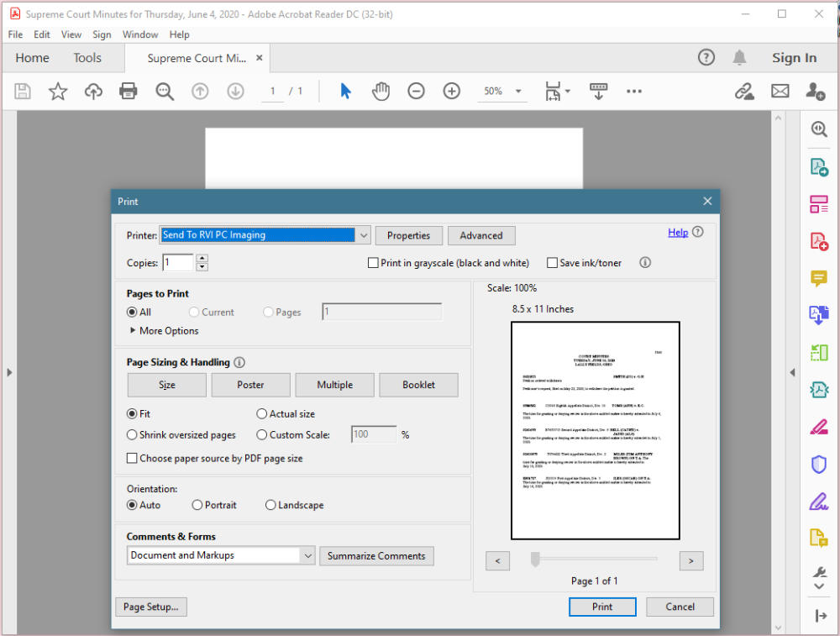The height and width of the screenshot is (636, 840).
Task: Open the zoom level 50% dropdown
Action: coord(518,91)
